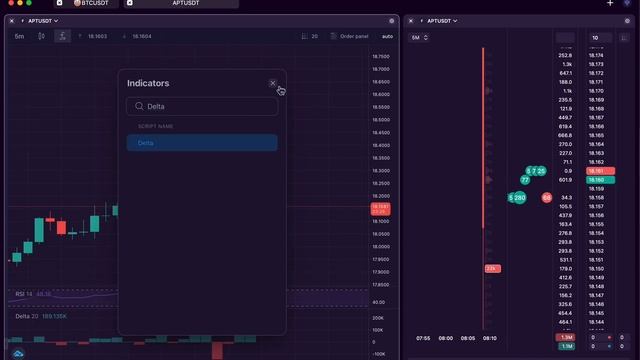Click the 18.1603 bid price in chart toolbar
The width and height of the screenshot is (640, 360).
(98, 36)
